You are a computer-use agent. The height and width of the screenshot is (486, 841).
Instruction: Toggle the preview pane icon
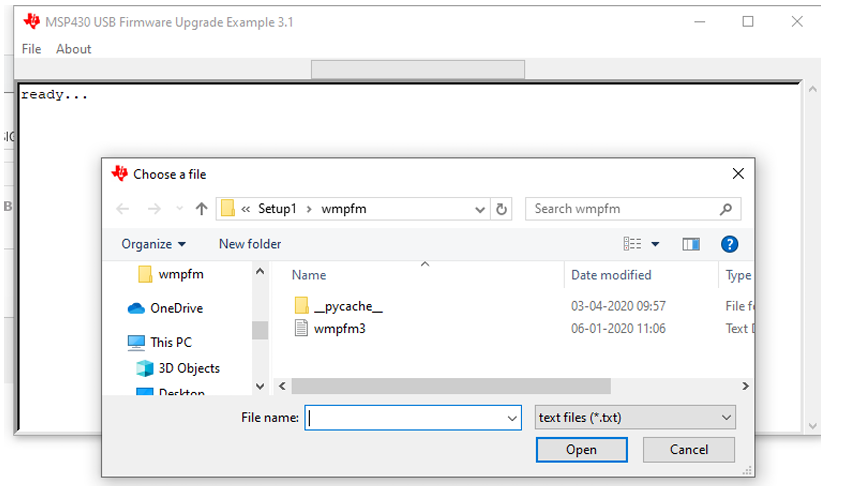pyautogui.click(x=691, y=244)
